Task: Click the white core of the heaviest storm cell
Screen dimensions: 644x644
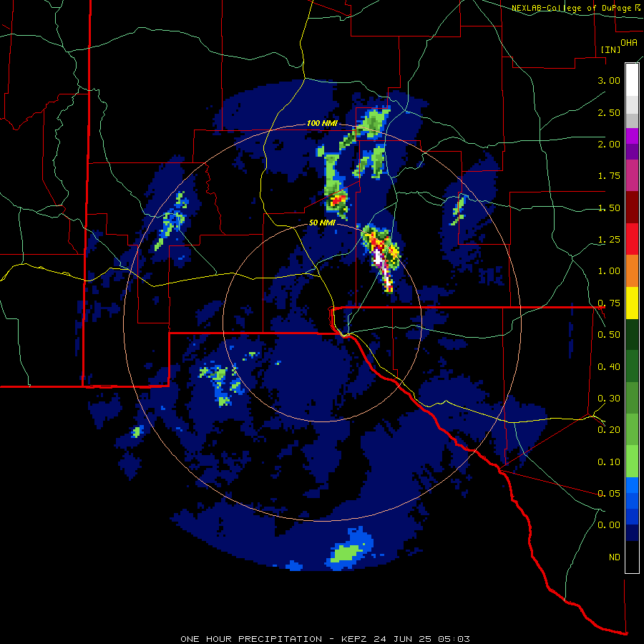Action: 379,257
